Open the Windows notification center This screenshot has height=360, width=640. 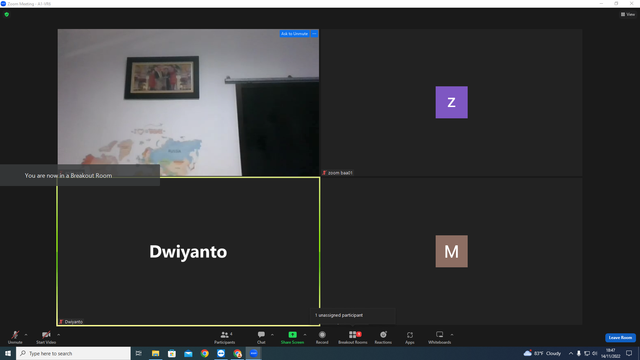point(629,353)
